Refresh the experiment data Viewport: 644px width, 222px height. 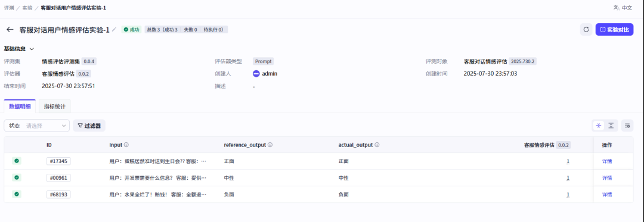click(586, 30)
